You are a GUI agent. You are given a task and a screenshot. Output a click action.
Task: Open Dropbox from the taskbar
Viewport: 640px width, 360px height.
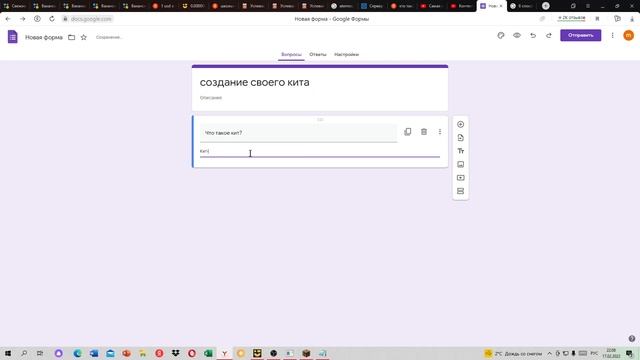point(176,353)
